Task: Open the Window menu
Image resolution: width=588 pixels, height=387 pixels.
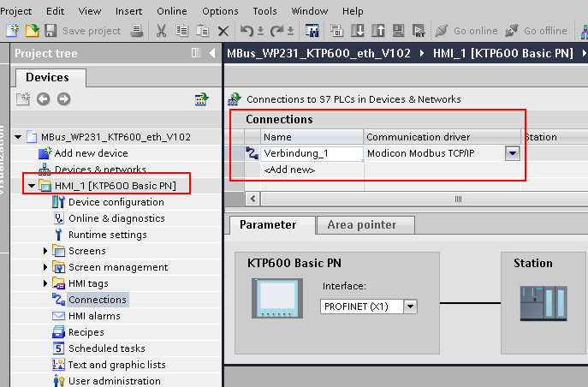Action: click(x=310, y=11)
